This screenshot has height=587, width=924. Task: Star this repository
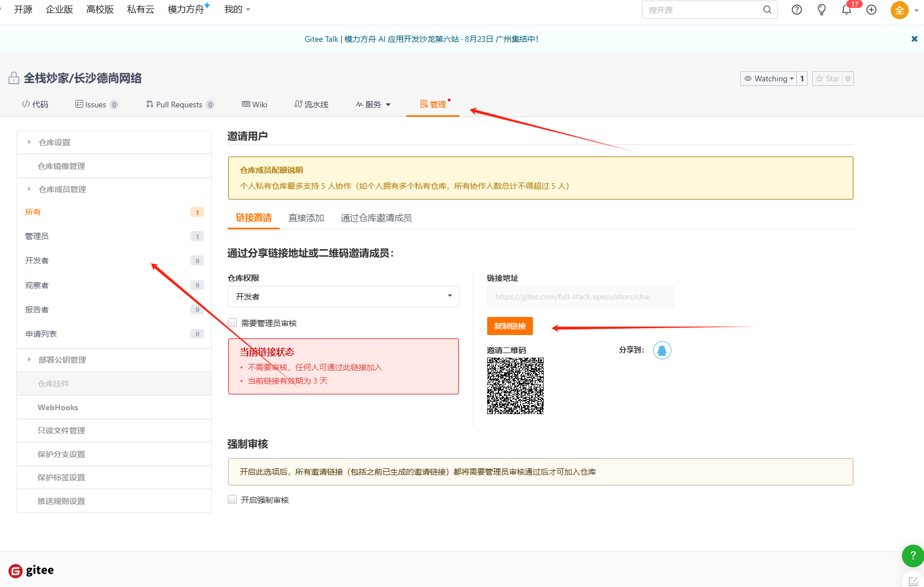[827, 79]
